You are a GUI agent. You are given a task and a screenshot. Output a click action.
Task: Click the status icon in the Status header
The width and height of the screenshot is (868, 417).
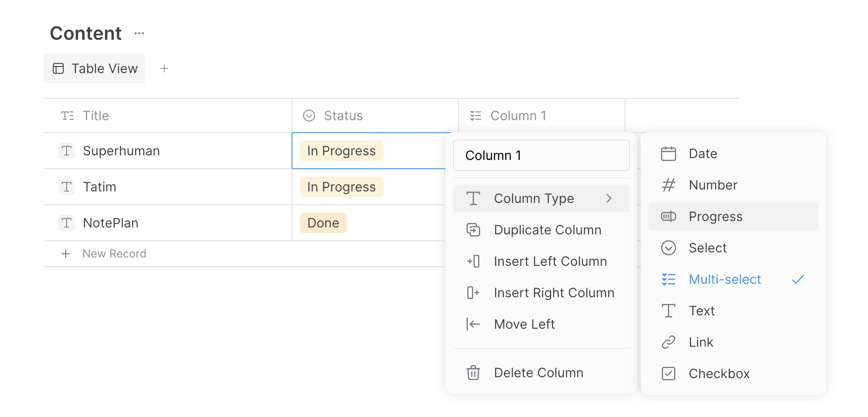point(309,116)
